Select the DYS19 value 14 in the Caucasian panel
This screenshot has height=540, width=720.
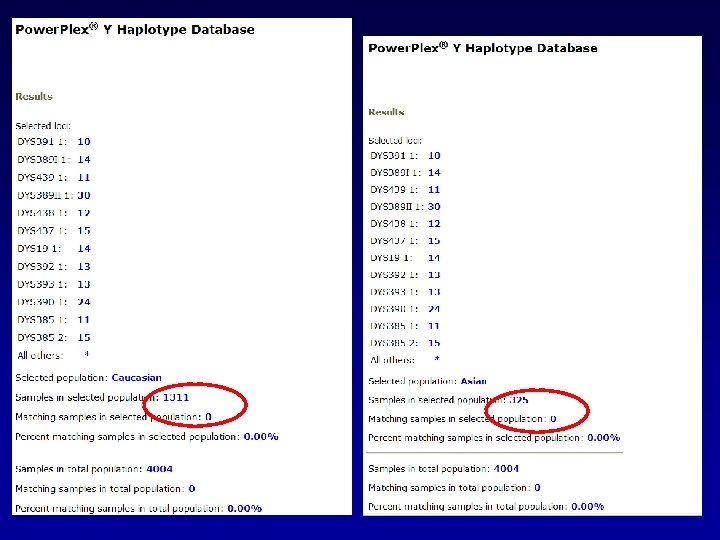coord(84,248)
